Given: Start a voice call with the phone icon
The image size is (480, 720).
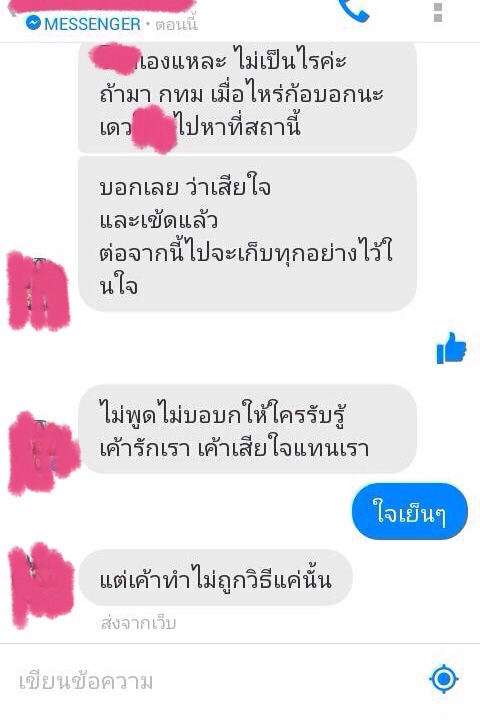Looking at the screenshot, I should 353,10.
